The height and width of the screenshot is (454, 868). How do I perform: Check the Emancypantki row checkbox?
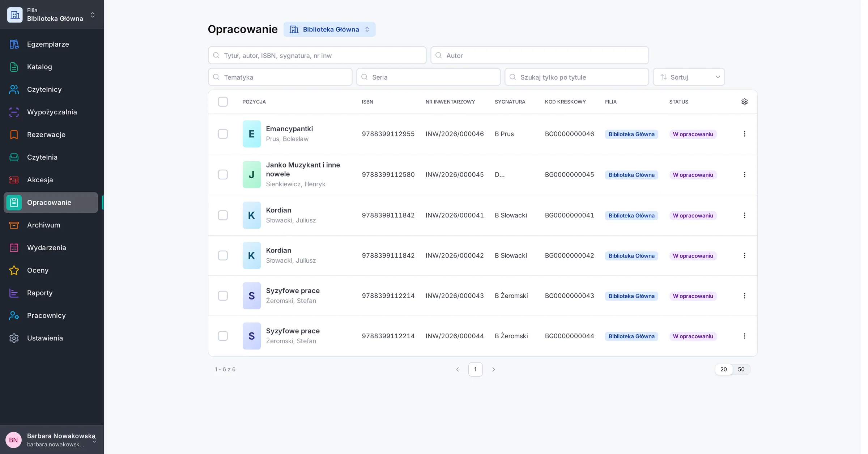coord(223,134)
